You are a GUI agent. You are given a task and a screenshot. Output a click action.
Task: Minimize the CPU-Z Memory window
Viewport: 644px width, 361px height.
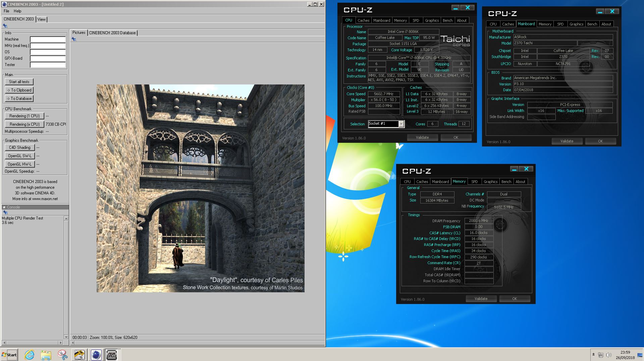click(x=514, y=169)
